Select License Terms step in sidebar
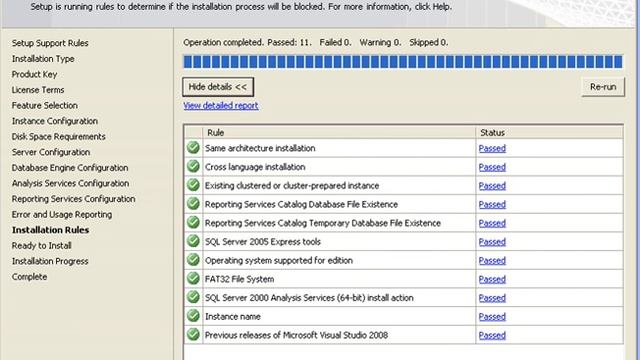This screenshot has width=640, height=360. click(x=38, y=90)
